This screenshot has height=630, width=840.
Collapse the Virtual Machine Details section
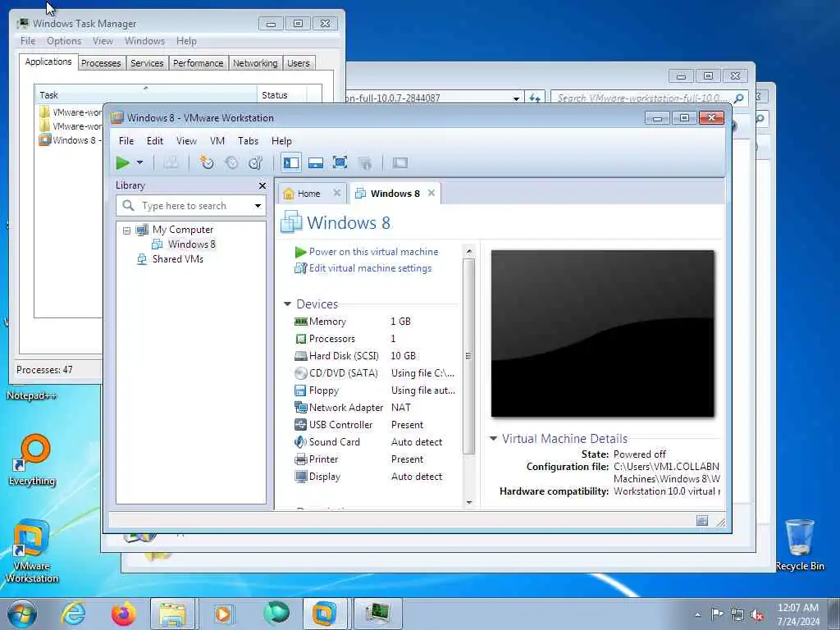click(493, 438)
